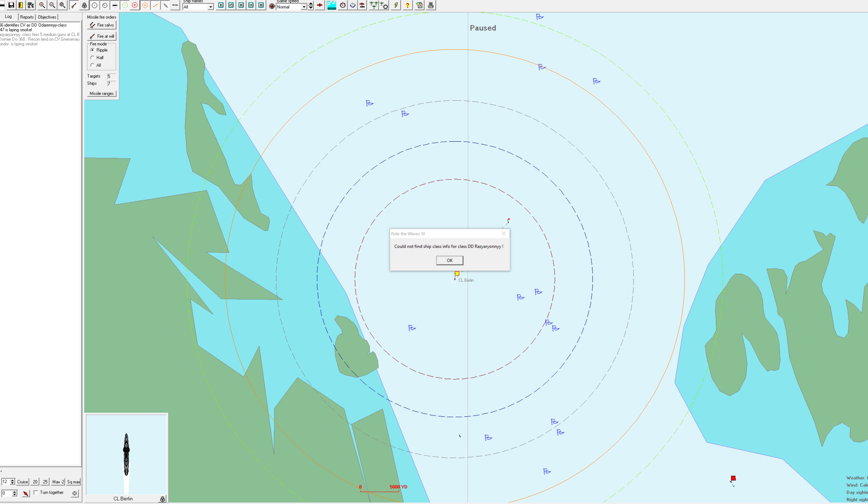This screenshot has height=504, width=868.
Task: Open the gears preferences icon
Action: tap(31, 5)
